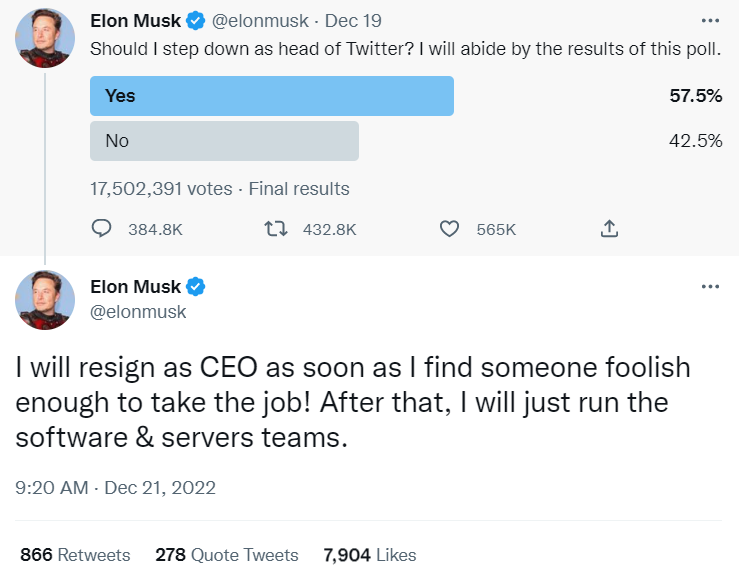This screenshot has height=582, width=739.
Task: Open more options on the resignation tweet
Action: [710, 287]
